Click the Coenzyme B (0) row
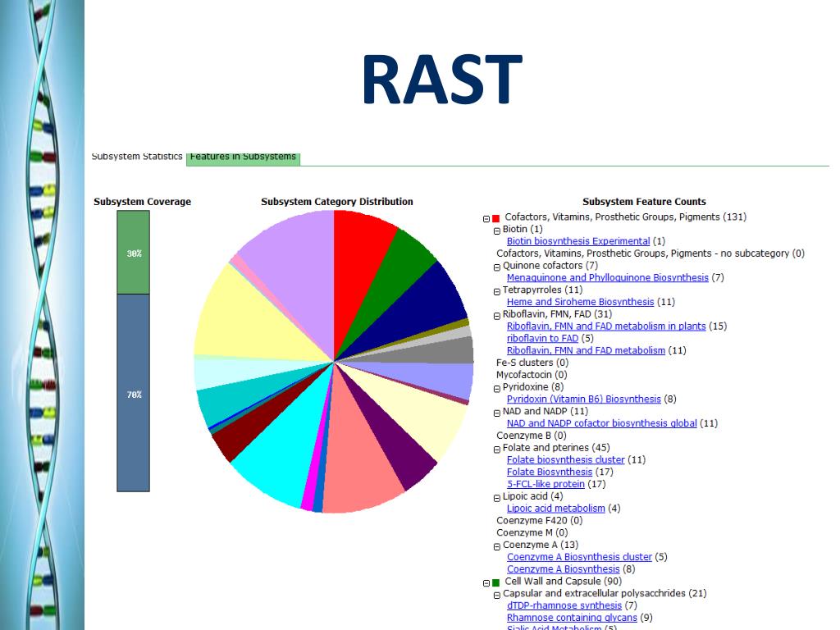The width and height of the screenshot is (840, 630). click(531, 436)
